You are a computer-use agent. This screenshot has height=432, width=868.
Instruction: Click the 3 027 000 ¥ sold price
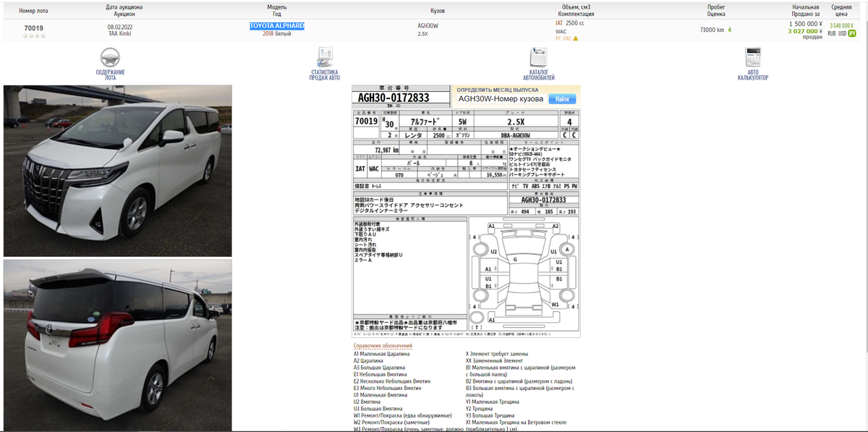[805, 31]
